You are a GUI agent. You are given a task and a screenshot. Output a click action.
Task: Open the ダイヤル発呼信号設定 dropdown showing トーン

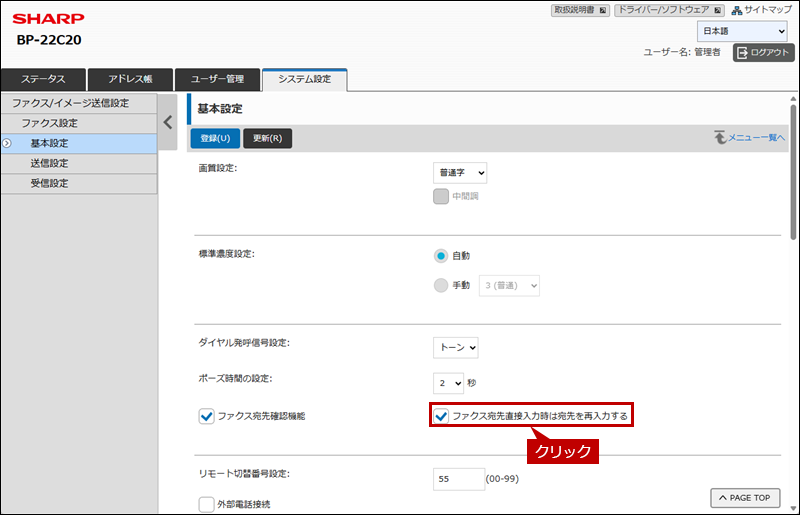[x=456, y=348]
